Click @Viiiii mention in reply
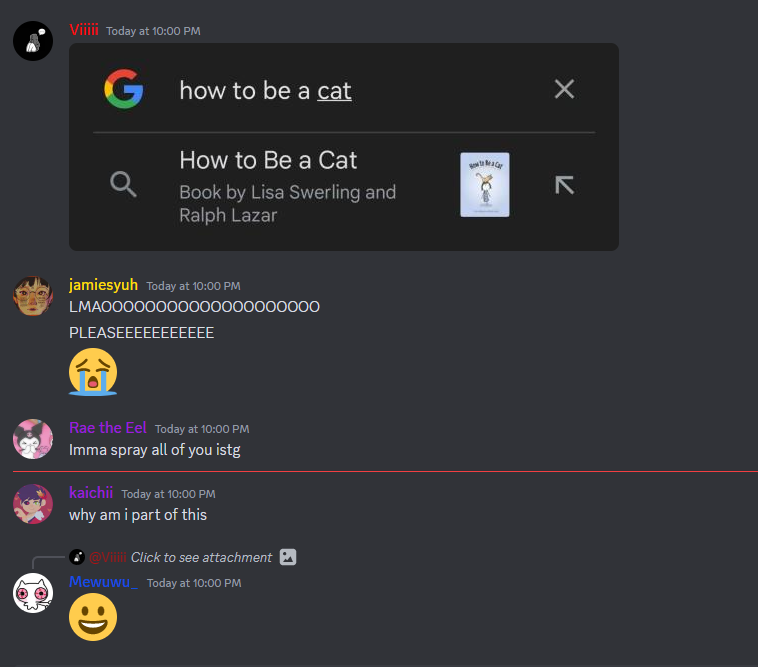758x667 pixels. click(x=108, y=557)
